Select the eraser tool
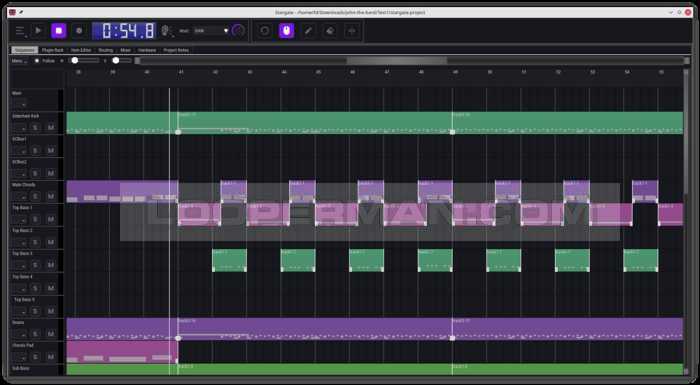This screenshot has height=385, width=700. pos(330,31)
